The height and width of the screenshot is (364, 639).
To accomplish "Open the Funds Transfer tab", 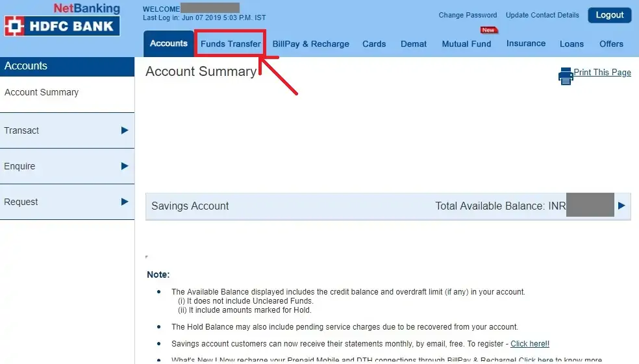I will click(231, 43).
